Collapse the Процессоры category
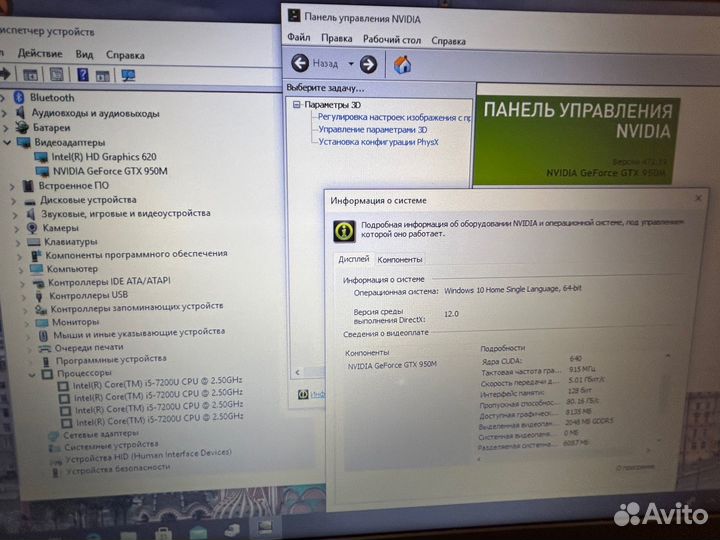Screen dimensions: 720x540 (32, 374)
